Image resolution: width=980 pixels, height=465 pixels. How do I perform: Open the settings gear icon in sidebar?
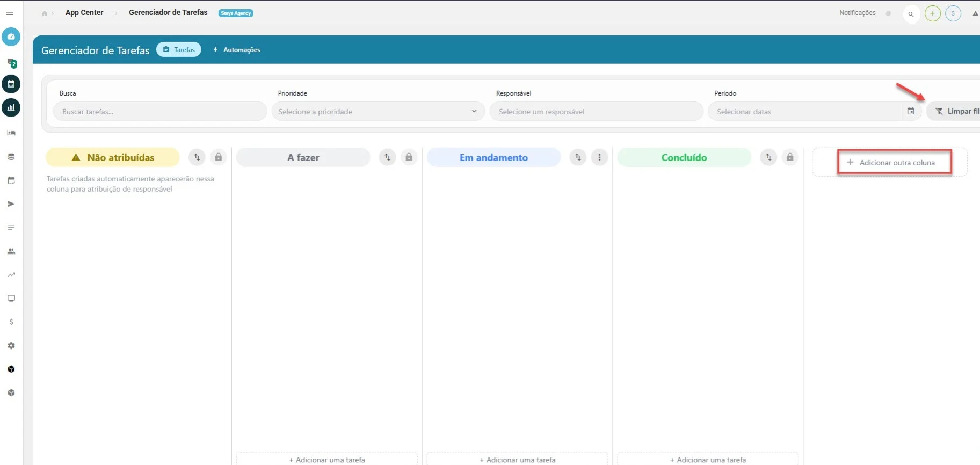11,346
